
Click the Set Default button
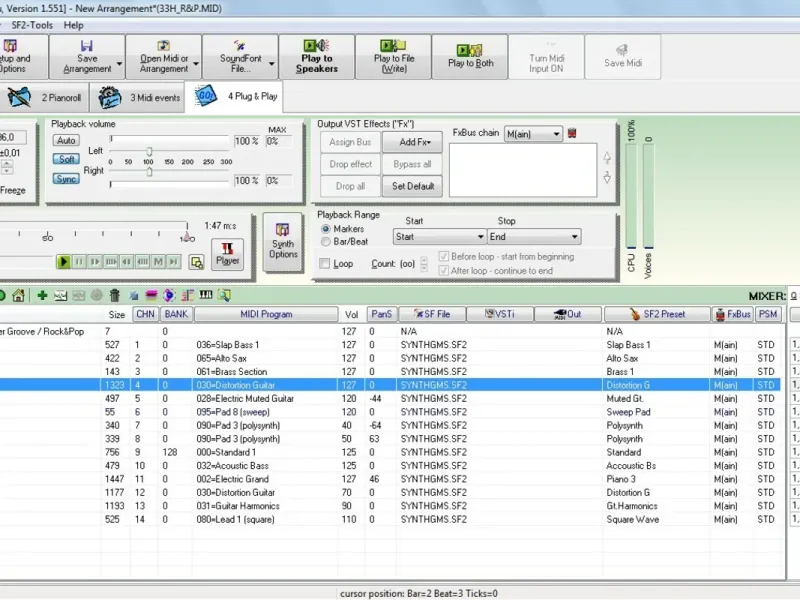(x=413, y=186)
